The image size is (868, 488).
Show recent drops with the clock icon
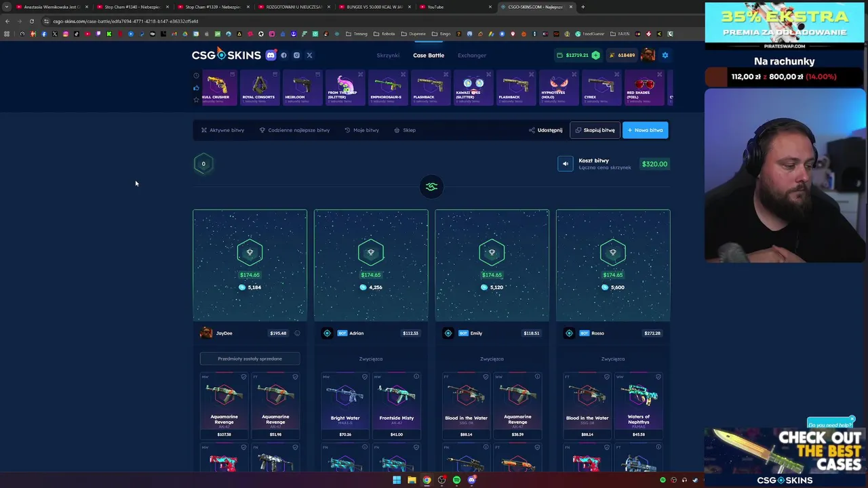tap(196, 75)
